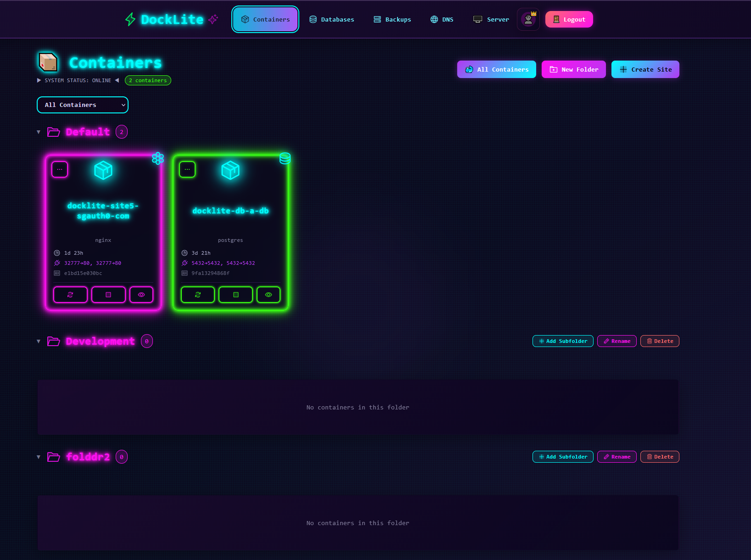The width and height of the screenshot is (751, 560).
Task: View docklite-site5 container with eye icon
Action: click(x=141, y=295)
